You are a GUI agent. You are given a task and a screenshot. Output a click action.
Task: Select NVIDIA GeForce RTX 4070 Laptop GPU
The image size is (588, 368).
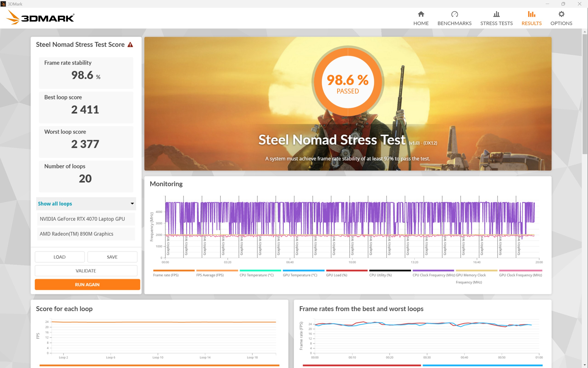[x=86, y=219]
